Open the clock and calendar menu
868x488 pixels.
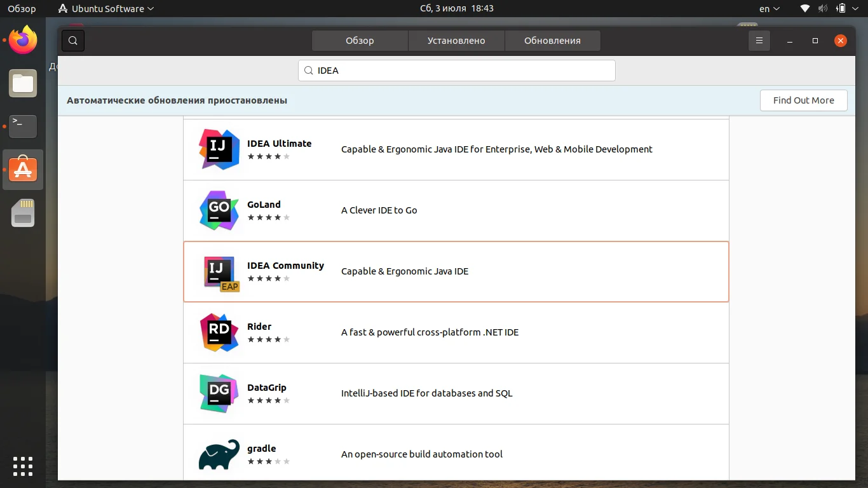click(457, 9)
